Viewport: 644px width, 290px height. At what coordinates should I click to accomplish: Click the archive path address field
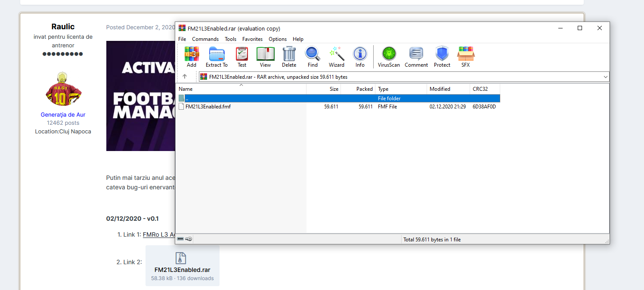(404, 77)
